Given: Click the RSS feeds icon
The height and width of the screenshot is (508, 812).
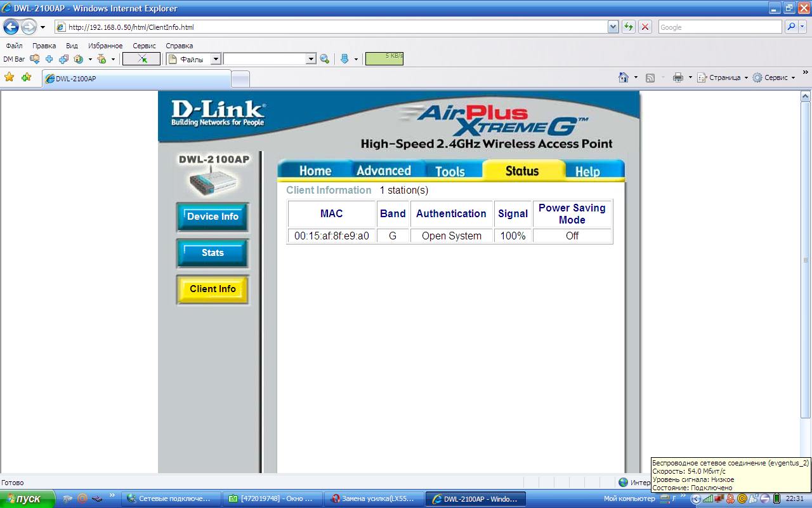Looking at the screenshot, I should [x=650, y=77].
